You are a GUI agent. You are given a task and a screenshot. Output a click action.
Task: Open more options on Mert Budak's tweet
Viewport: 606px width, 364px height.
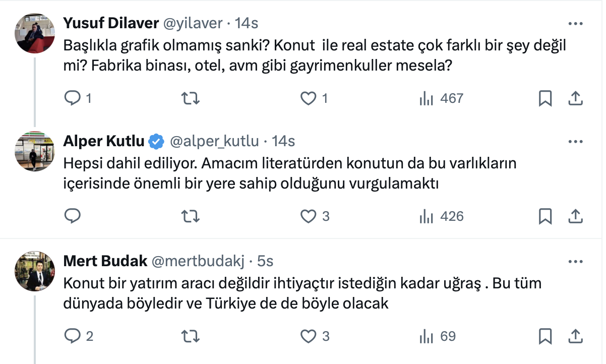click(575, 262)
